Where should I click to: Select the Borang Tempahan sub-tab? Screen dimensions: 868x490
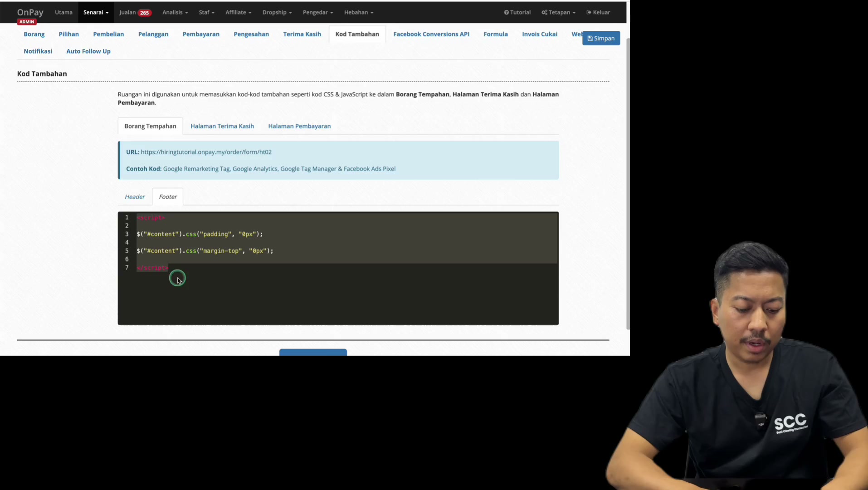point(150,126)
